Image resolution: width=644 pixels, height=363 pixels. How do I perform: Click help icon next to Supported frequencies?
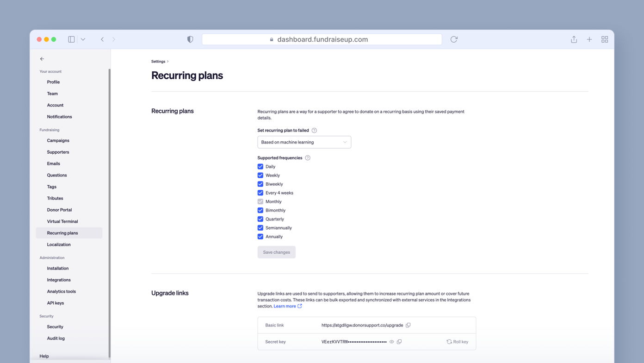tap(308, 158)
